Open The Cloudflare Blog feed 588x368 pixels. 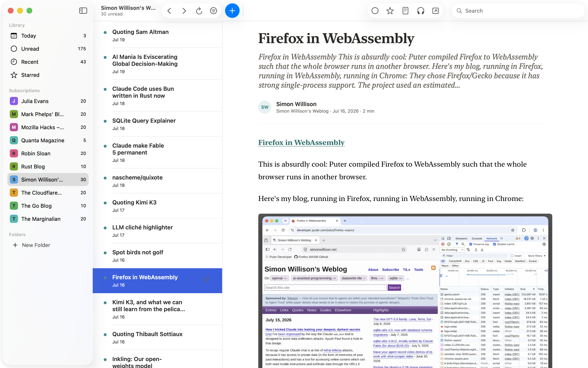point(48,193)
